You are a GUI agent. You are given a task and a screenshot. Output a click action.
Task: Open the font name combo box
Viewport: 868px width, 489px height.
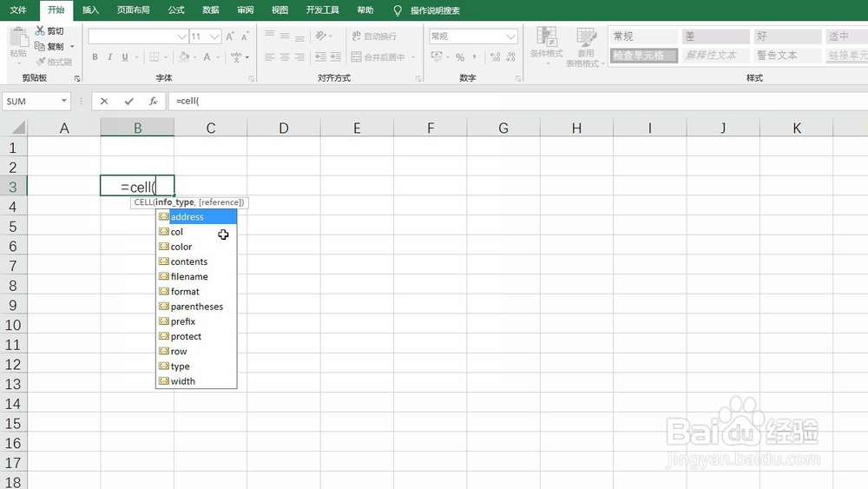pyautogui.click(x=138, y=36)
